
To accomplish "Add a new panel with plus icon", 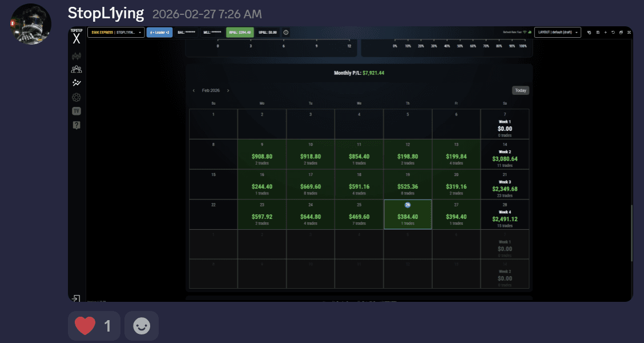I will coord(605,33).
